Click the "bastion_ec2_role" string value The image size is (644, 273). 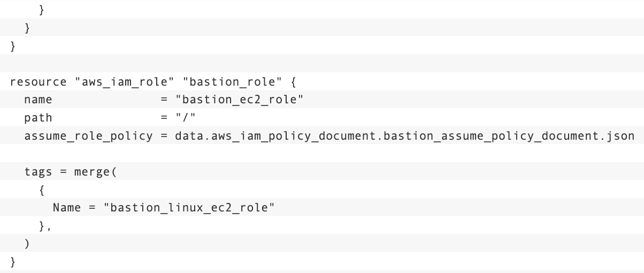coord(240,100)
